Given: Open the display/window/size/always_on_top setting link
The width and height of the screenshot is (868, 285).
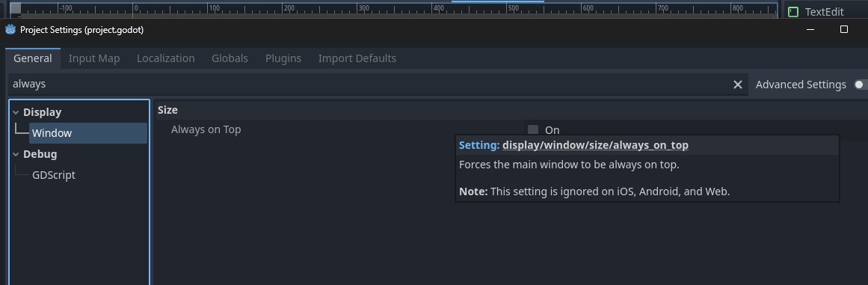Looking at the screenshot, I should (x=595, y=146).
